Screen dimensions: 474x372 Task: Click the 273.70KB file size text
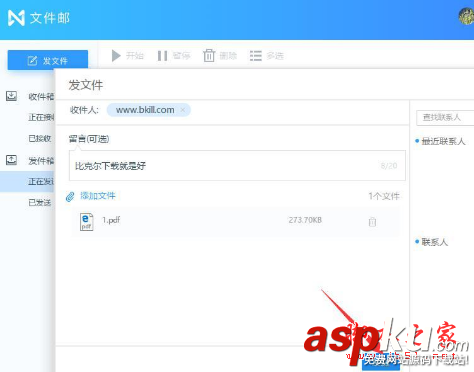click(x=305, y=220)
